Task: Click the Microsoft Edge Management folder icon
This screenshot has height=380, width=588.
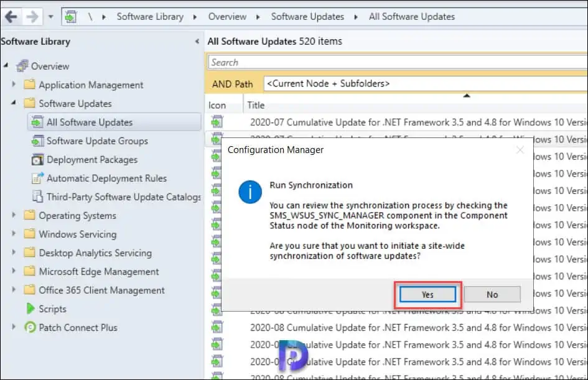Action: point(29,271)
